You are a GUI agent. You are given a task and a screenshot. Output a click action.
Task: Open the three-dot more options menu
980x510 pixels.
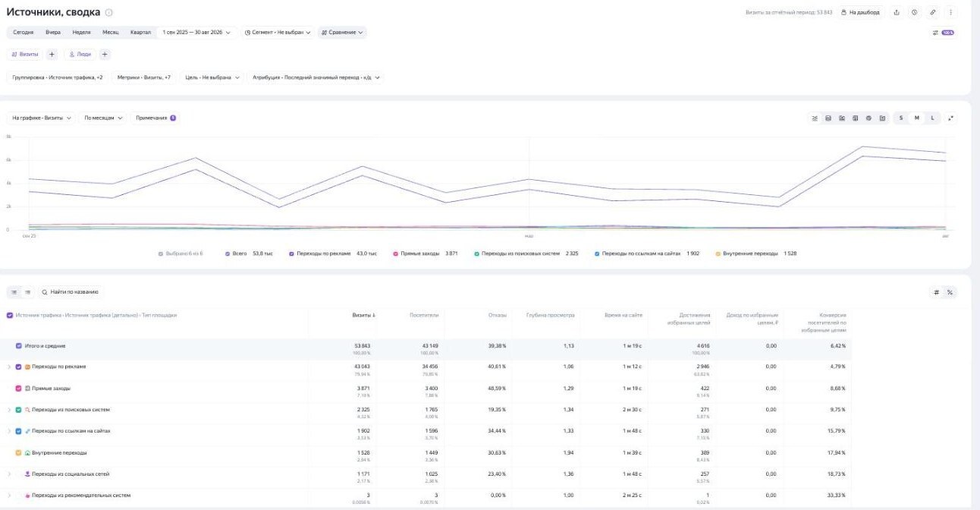[951, 12]
